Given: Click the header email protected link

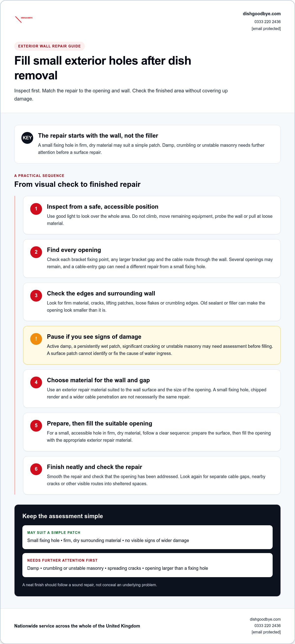Looking at the screenshot, I should 266,29.
